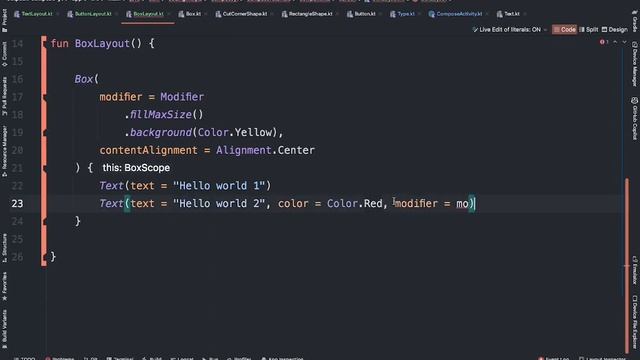Close the BoxLayout.kt tab
Viewport: 640px width, 360px height.
[x=169, y=14]
